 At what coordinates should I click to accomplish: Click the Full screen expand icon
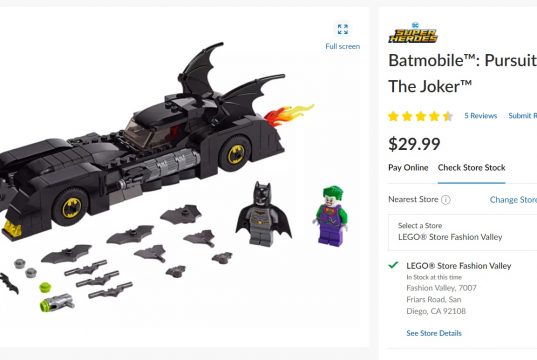click(x=342, y=29)
